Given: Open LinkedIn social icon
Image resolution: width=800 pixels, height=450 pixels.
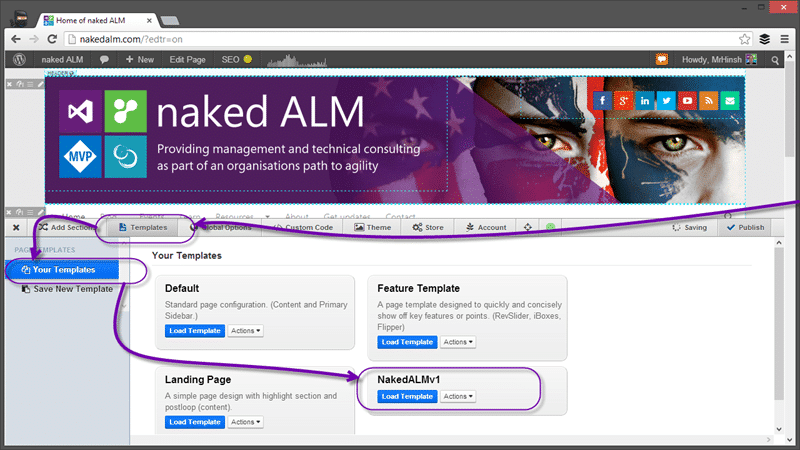Looking at the screenshot, I should [645, 101].
